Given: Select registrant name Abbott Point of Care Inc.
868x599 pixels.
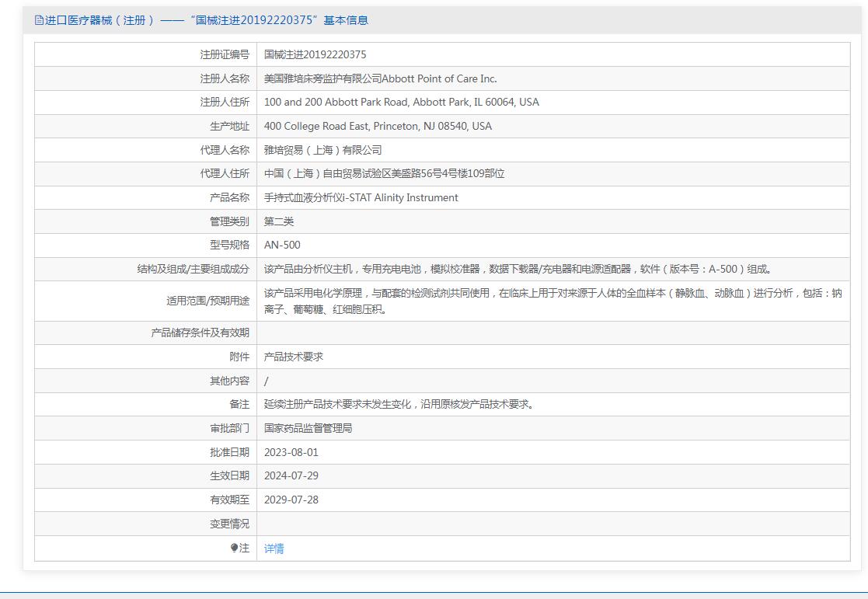Looking at the screenshot, I should click(x=440, y=78).
